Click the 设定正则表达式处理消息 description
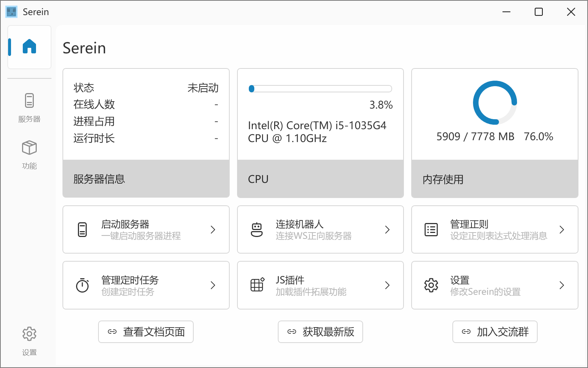588x368 pixels. [499, 236]
